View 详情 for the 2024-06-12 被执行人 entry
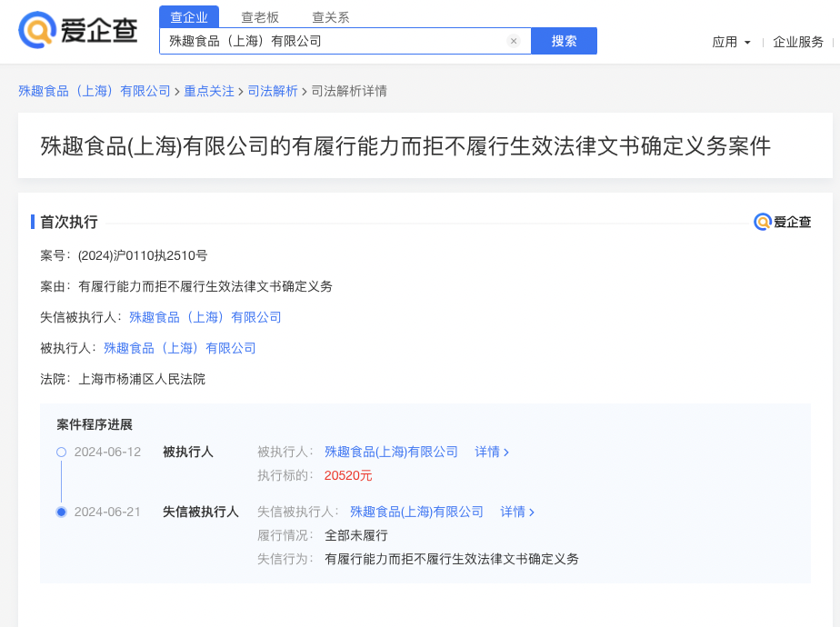 pos(492,452)
